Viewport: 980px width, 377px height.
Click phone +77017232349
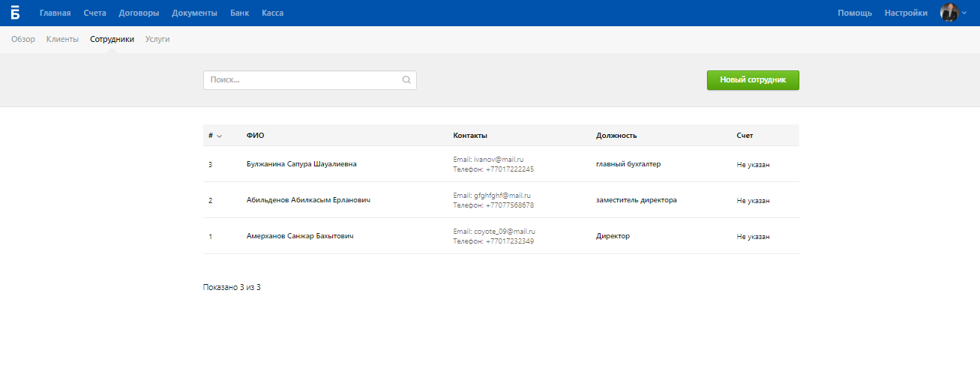coord(510,241)
